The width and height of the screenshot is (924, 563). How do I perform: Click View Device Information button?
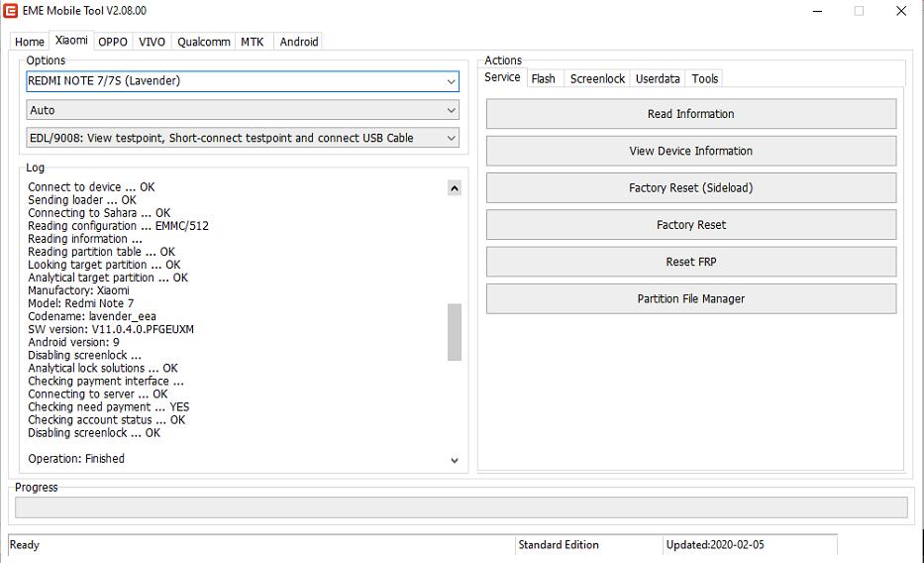(x=691, y=151)
